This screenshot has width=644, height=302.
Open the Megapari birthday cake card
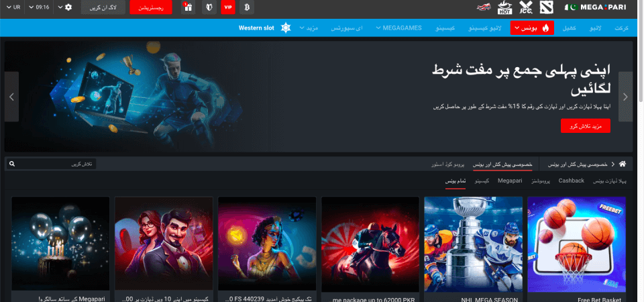(60, 250)
